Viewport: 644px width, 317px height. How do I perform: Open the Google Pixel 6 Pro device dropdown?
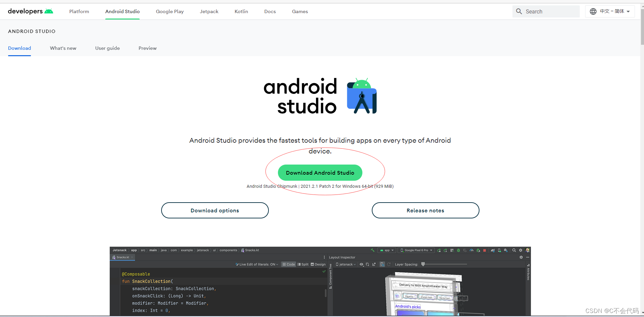416,250
